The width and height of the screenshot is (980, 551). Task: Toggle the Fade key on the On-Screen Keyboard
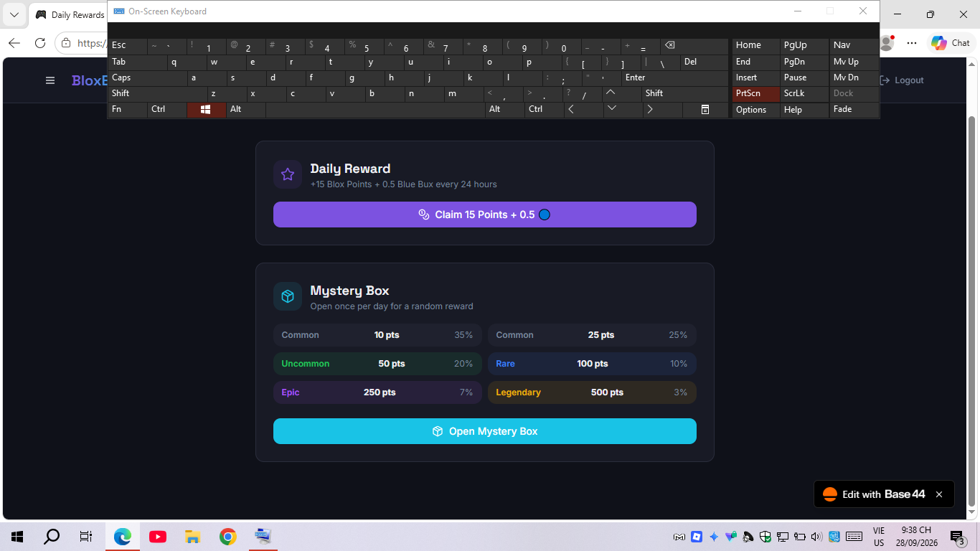(854, 110)
